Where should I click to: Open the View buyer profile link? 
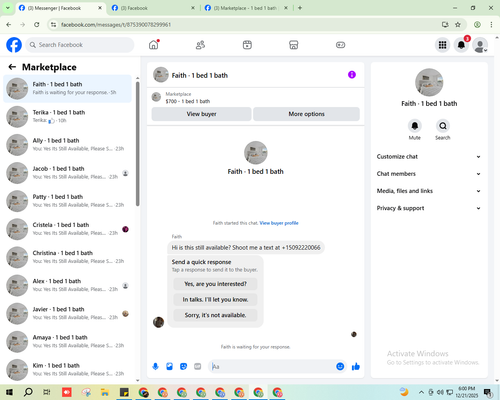tap(279, 223)
